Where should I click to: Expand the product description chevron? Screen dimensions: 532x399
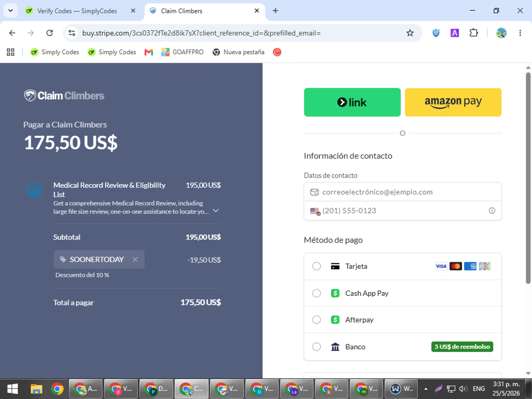[216, 211]
